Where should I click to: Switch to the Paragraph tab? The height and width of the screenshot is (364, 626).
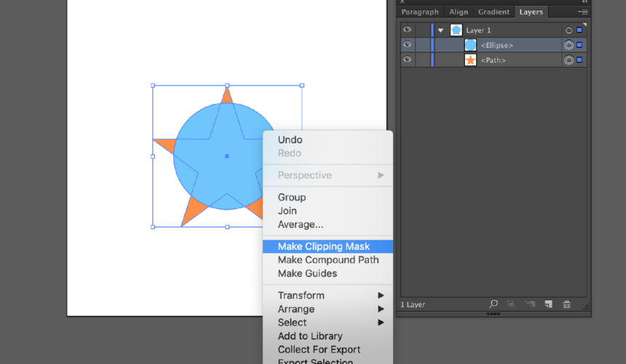coord(420,12)
